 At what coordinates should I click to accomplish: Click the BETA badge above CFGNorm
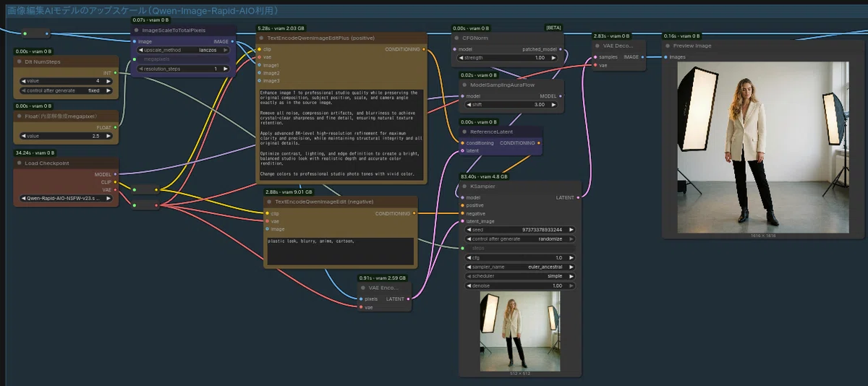coord(553,27)
